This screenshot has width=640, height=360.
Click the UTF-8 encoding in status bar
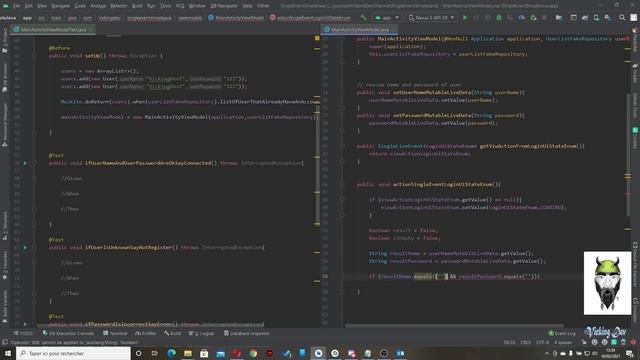[542, 342]
